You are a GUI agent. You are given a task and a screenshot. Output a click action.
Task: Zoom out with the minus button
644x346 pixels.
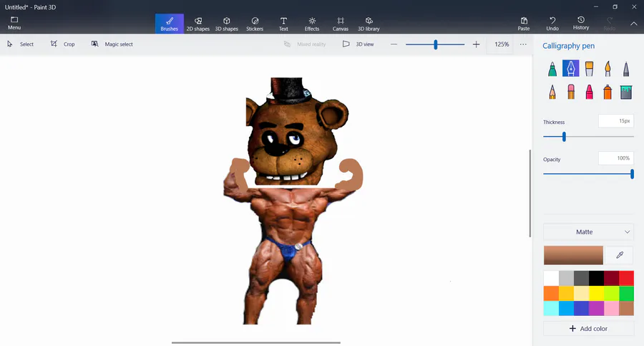[394, 44]
